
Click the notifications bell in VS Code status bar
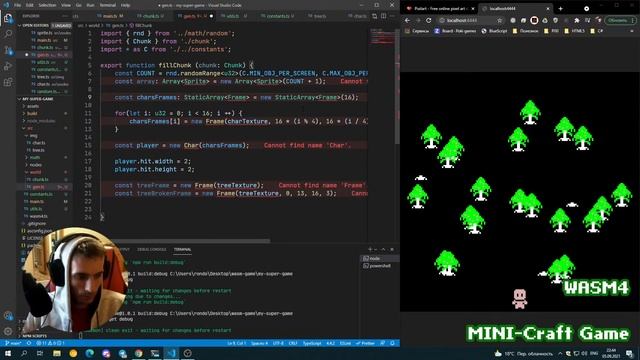tap(392, 343)
